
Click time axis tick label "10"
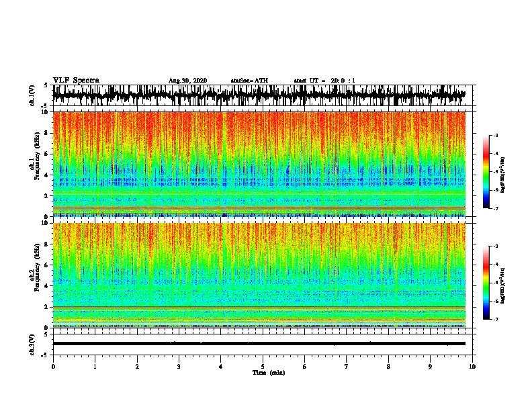pos(472,367)
